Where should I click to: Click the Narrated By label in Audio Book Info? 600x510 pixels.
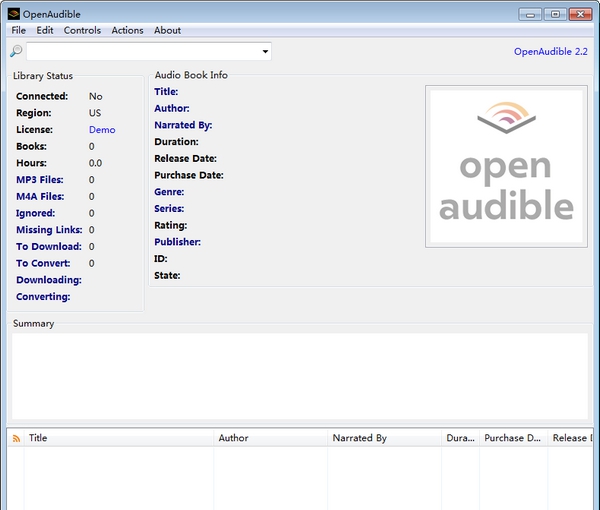pos(183,125)
